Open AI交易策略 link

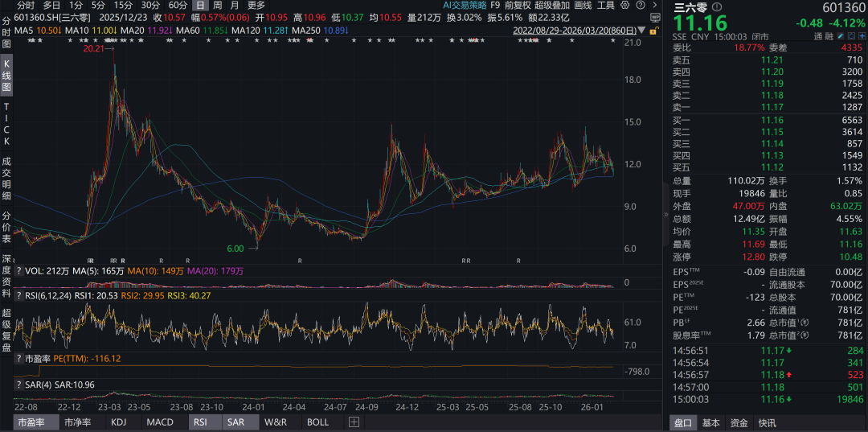click(465, 5)
